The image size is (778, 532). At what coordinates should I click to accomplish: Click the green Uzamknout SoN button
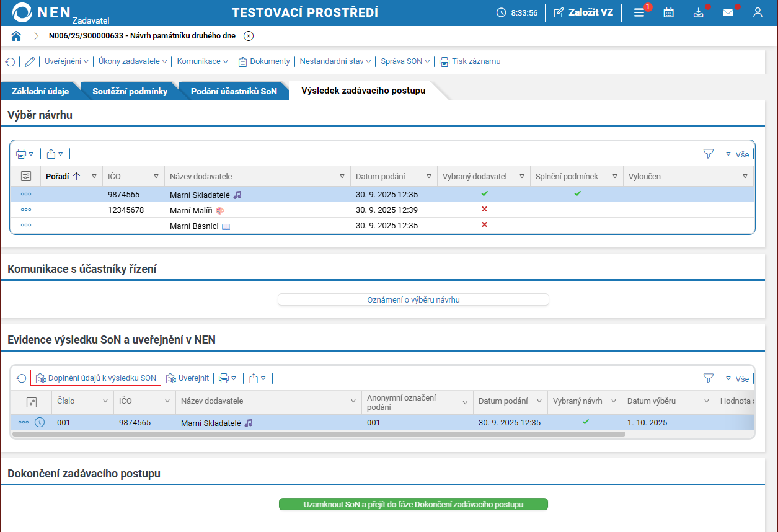pyautogui.click(x=413, y=505)
